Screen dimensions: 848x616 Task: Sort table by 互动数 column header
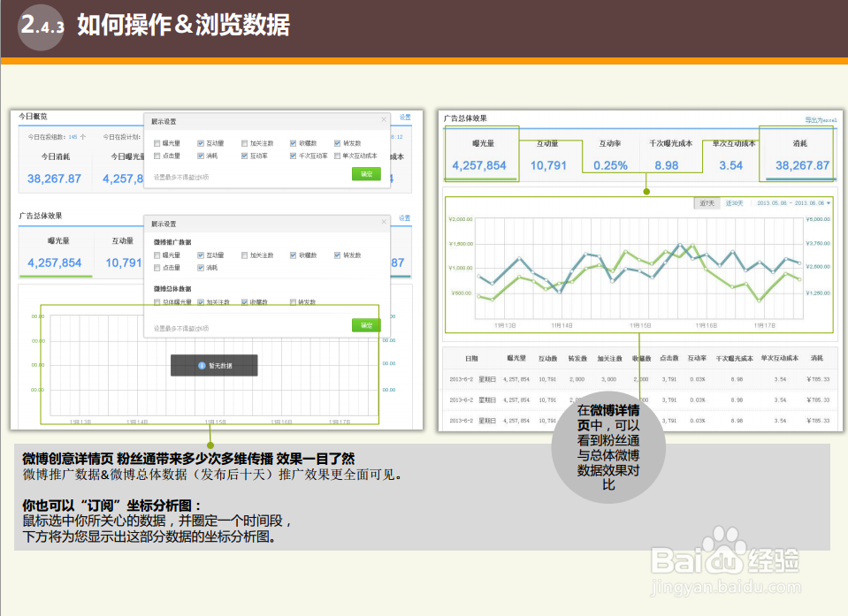coord(548,358)
